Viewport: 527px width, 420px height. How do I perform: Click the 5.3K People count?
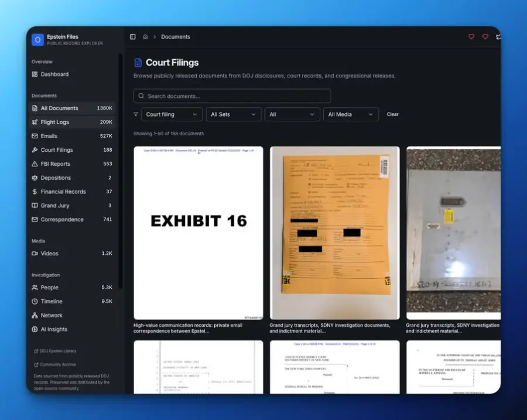click(x=107, y=287)
